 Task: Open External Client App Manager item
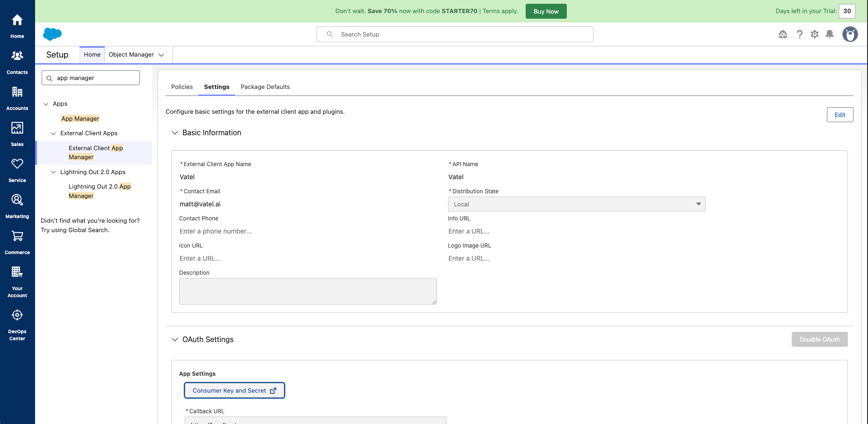95,153
